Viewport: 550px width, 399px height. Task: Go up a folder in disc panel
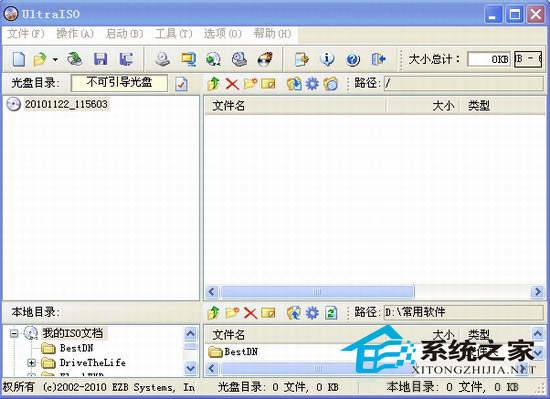coord(213,84)
